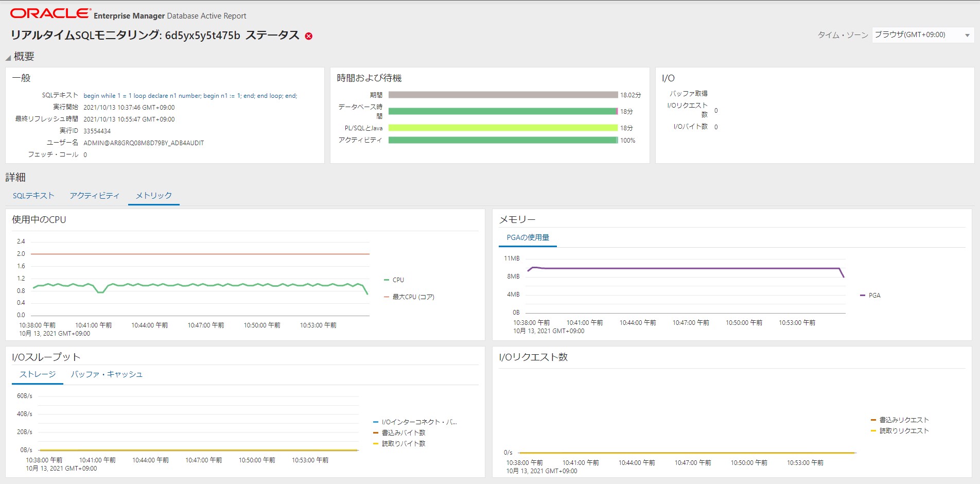Image resolution: width=980 pixels, height=484 pixels.
Task: Switch to the バッファ・キャッシュ tab
Action: 107,374
